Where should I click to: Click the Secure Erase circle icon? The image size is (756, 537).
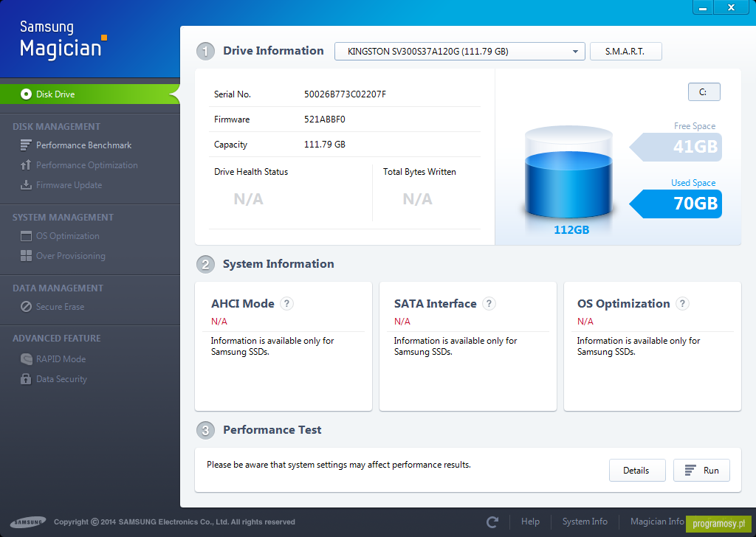pos(26,307)
